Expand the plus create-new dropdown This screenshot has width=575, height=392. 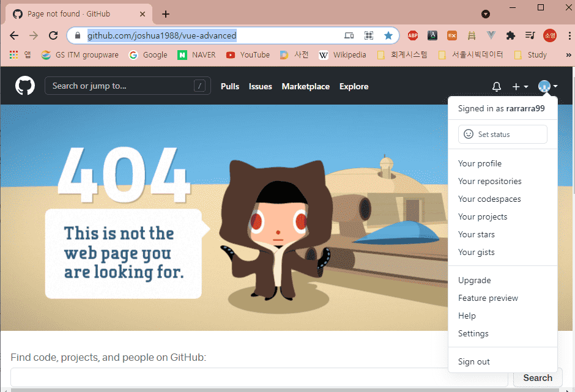(x=520, y=87)
